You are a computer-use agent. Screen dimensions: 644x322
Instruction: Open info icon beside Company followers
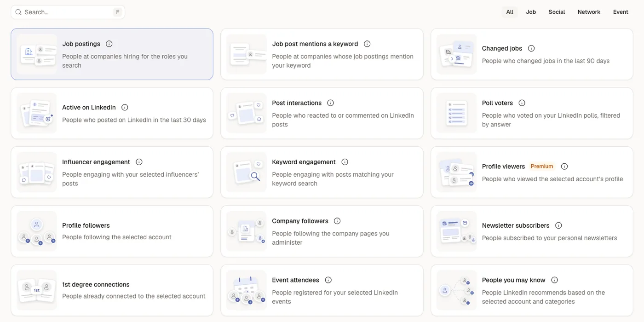point(337,221)
